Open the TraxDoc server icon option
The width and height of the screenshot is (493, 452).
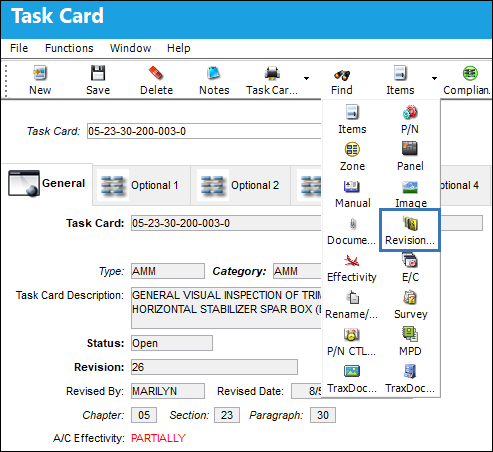point(410,378)
